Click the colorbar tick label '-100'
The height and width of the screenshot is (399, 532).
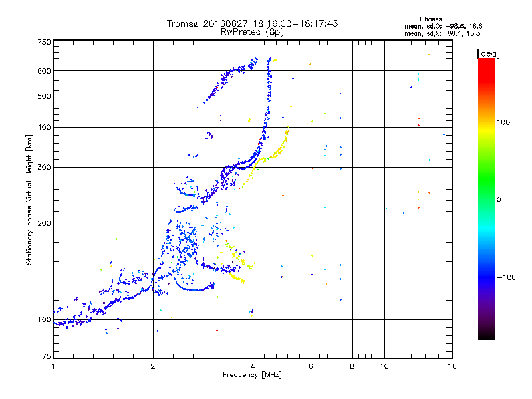click(x=506, y=277)
